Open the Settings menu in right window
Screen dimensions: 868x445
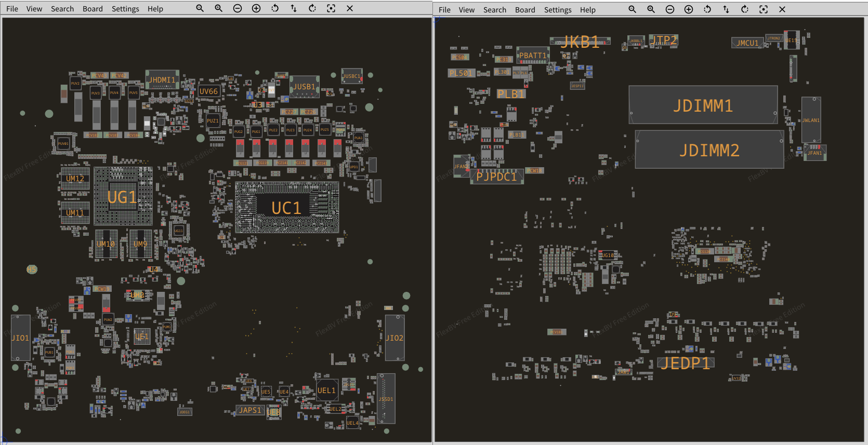point(558,10)
